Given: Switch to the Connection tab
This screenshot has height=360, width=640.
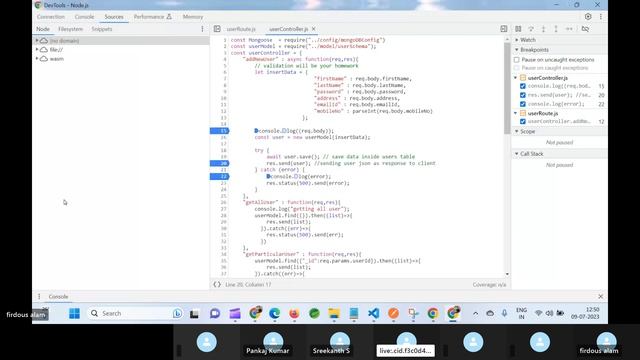Looking at the screenshot, I should pos(51,17).
